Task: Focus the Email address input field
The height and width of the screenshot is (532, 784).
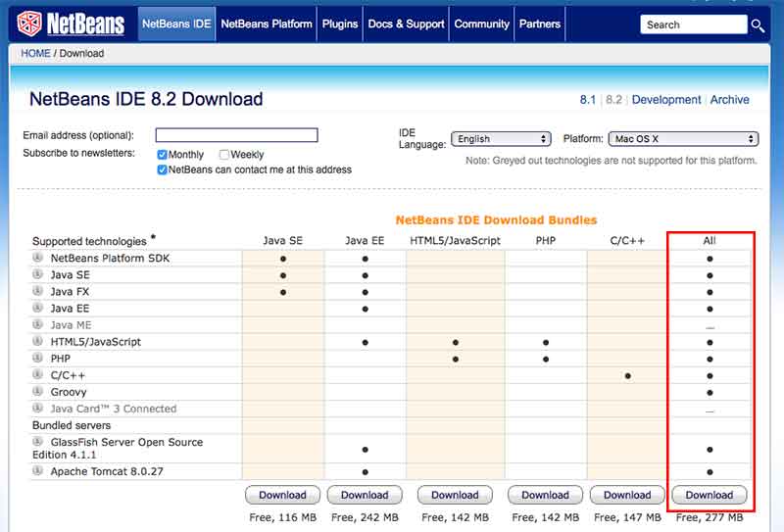Action: click(236, 135)
